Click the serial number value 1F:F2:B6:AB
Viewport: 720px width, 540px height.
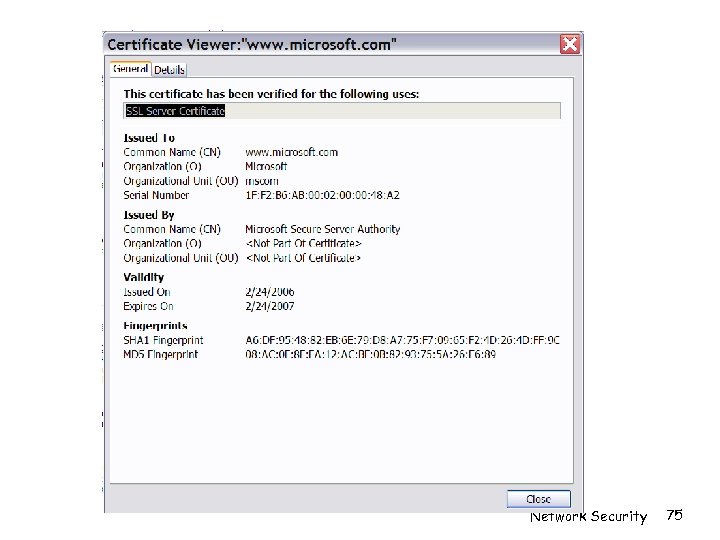(322, 195)
